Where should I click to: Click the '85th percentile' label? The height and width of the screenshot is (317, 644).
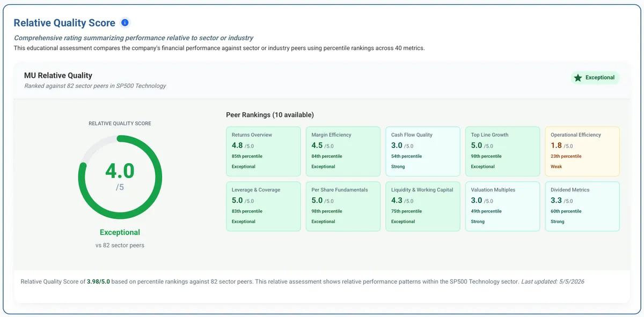point(247,156)
